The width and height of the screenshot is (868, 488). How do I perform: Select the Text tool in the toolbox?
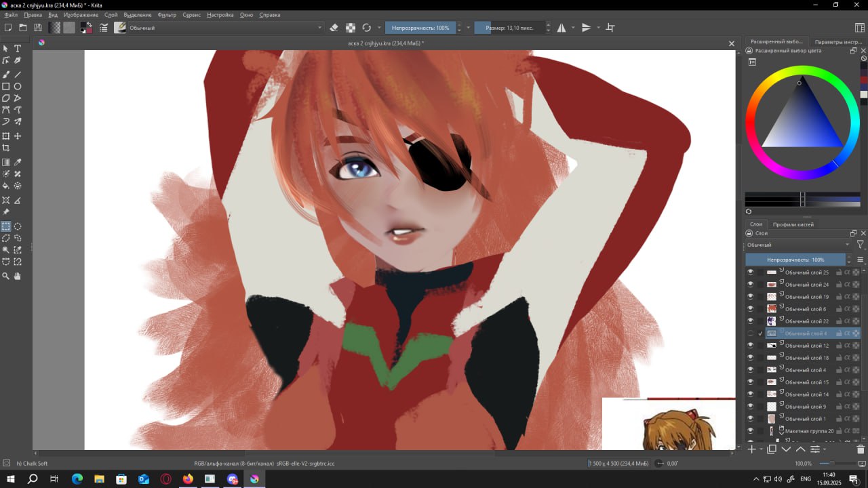tap(18, 49)
